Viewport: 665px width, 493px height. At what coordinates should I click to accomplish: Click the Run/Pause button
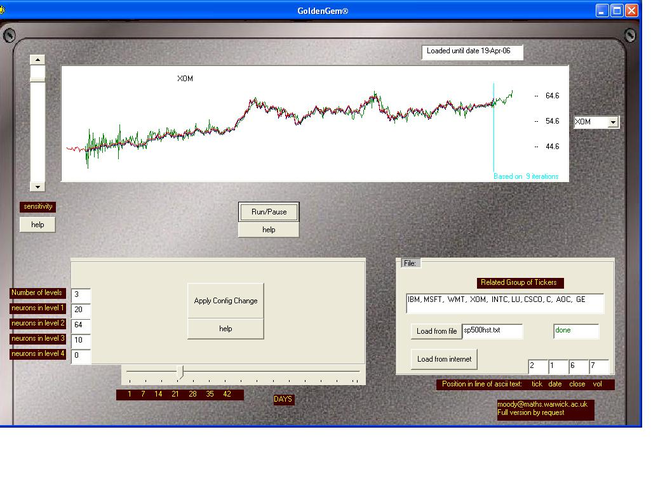point(269,212)
